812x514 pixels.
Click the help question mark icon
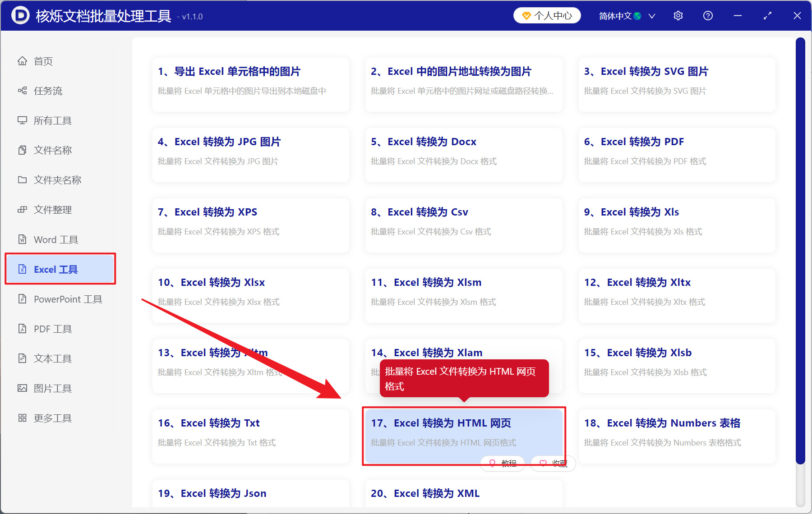[x=707, y=15]
